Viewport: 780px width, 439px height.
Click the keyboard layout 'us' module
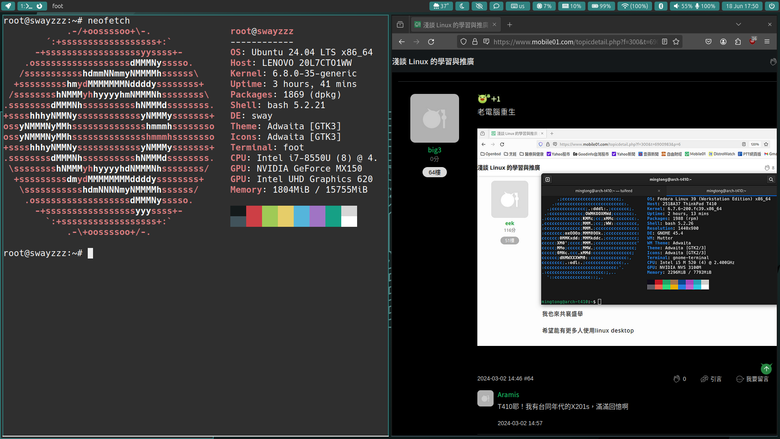pyautogui.click(x=518, y=6)
